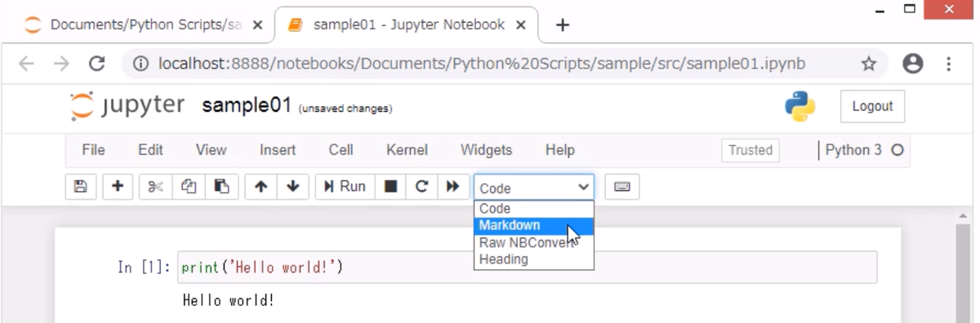View site information icon in the address bar
The image size is (980, 323).
140,64
